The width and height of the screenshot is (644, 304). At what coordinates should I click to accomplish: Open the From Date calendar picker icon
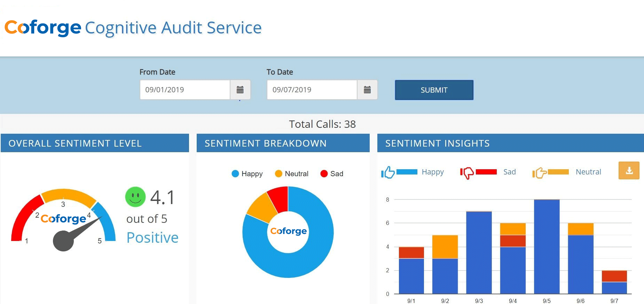[x=240, y=90]
